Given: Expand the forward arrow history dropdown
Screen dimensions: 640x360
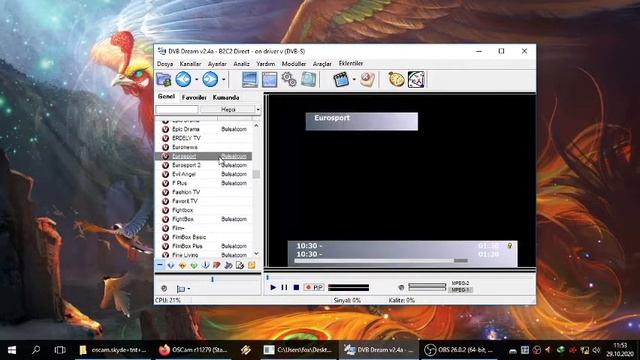Looking at the screenshot, I should (x=224, y=79).
